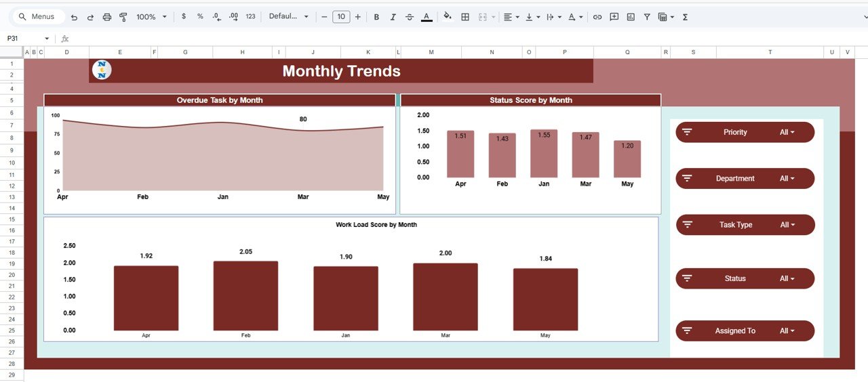Image resolution: width=868 pixels, height=382 pixels.
Task: Open the insert link tool
Action: [597, 17]
